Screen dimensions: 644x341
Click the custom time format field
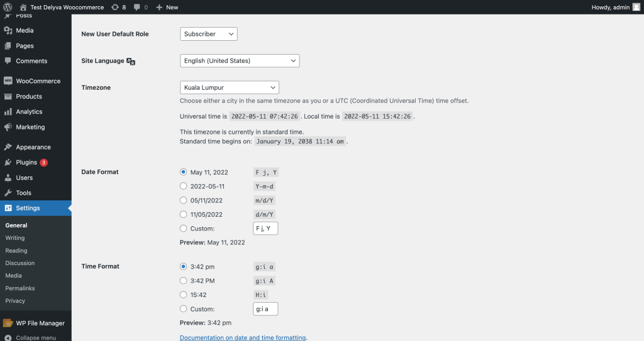(265, 309)
